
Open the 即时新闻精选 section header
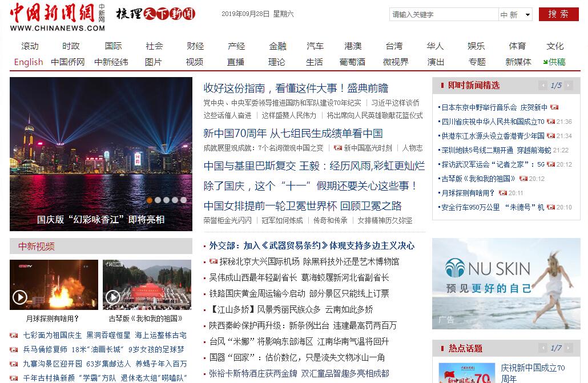coord(474,86)
